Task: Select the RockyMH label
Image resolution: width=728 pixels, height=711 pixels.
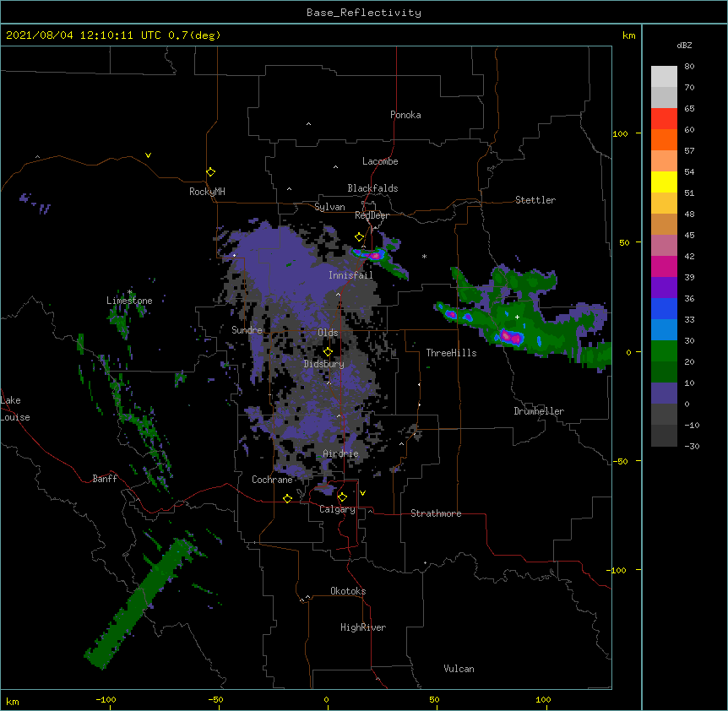Action: [x=207, y=192]
